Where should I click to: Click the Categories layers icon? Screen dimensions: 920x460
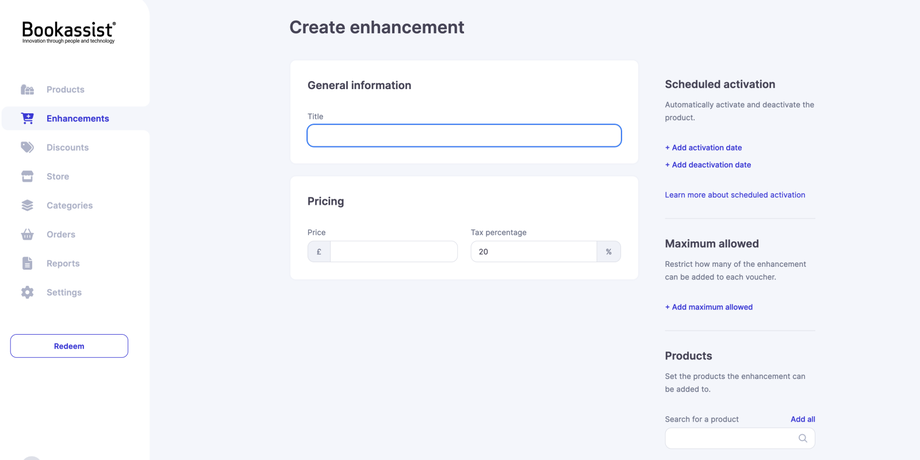pyautogui.click(x=27, y=205)
